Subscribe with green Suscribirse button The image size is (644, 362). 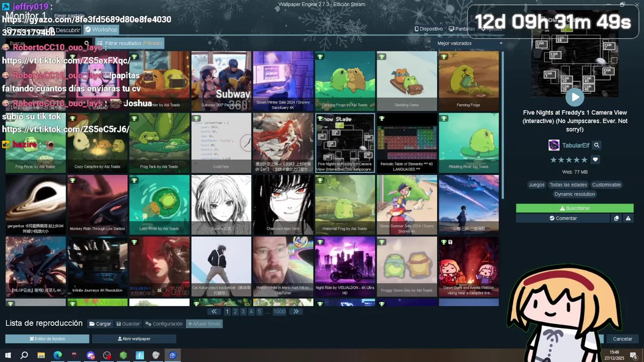click(x=575, y=208)
